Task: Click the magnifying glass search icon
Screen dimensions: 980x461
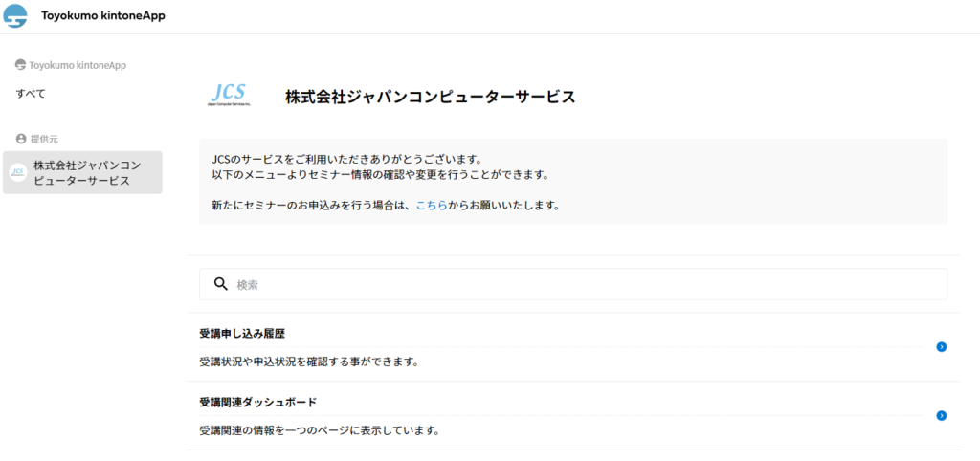Action: [x=221, y=284]
